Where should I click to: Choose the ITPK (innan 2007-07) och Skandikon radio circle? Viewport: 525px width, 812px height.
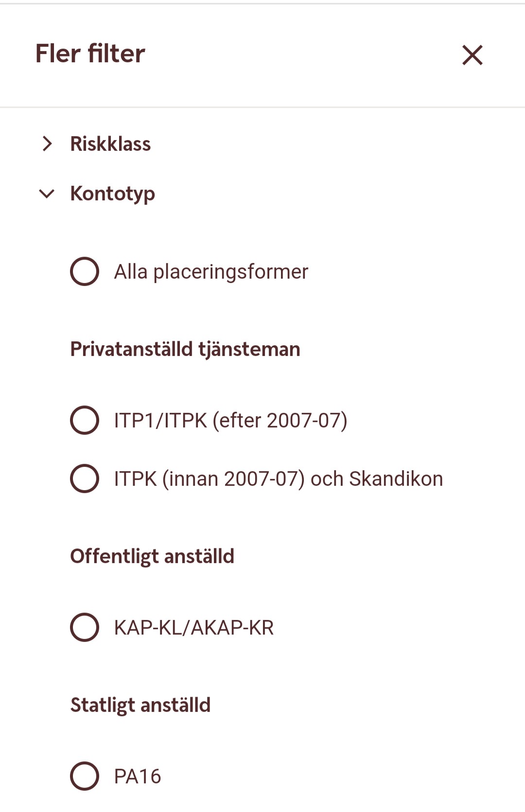point(85,478)
